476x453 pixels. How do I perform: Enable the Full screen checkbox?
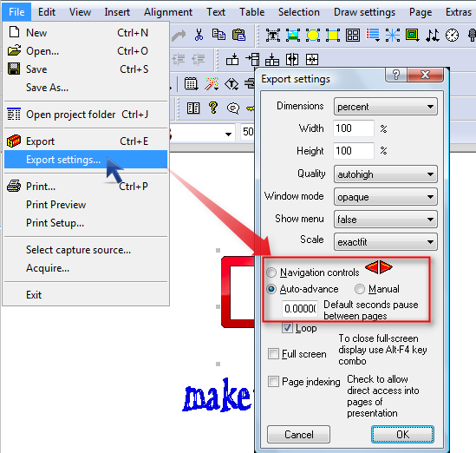[x=273, y=354]
